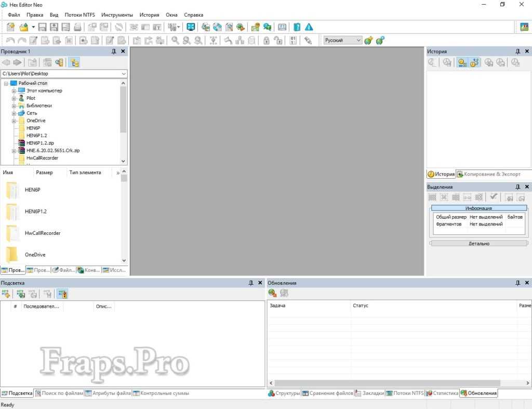This screenshot has width=532, height=409.
Task: Click the Updates panel check for updates icon
Action: coord(272,293)
